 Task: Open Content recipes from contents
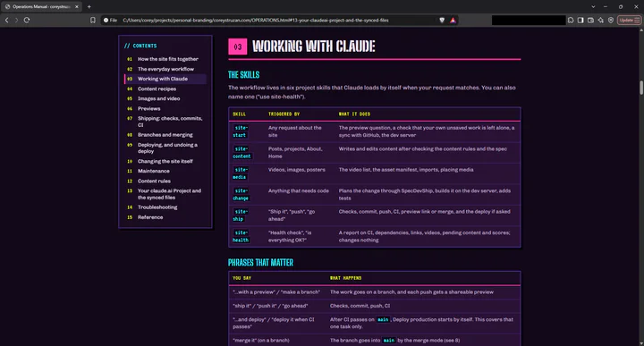click(157, 89)
